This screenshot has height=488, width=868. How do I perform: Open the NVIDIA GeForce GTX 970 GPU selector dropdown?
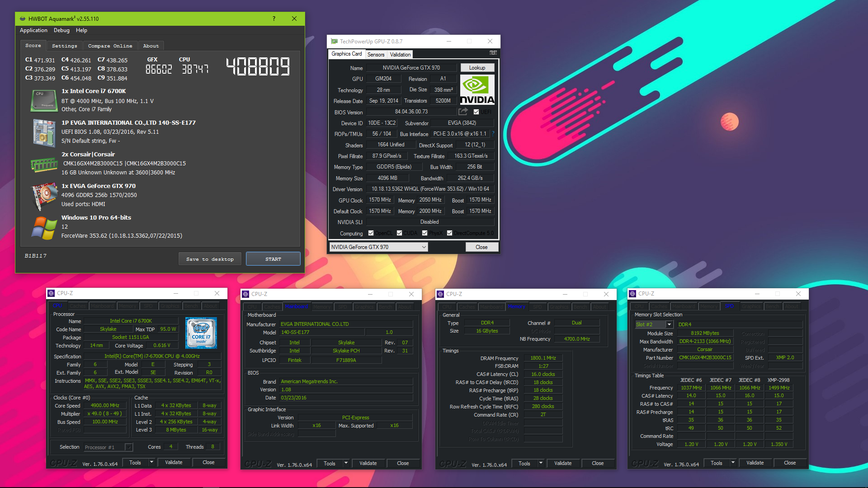coord(378,247)
